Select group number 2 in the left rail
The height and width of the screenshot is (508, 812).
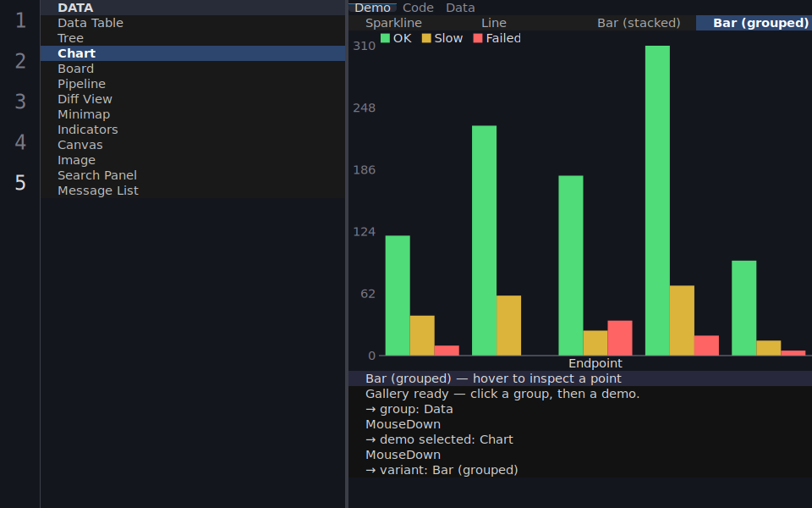pos(20,61)
